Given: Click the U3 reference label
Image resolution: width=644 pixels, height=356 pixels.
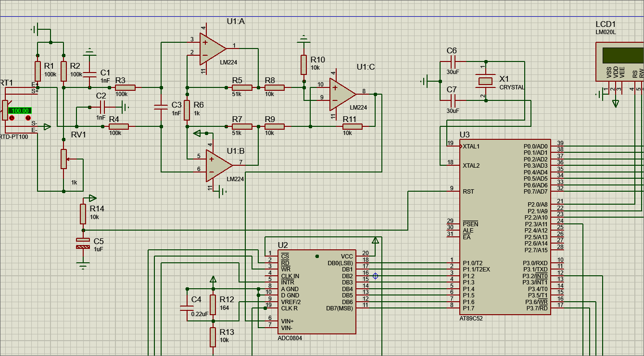Looking at the screenshot, I should pyautogui.click(x=465, y=135).
